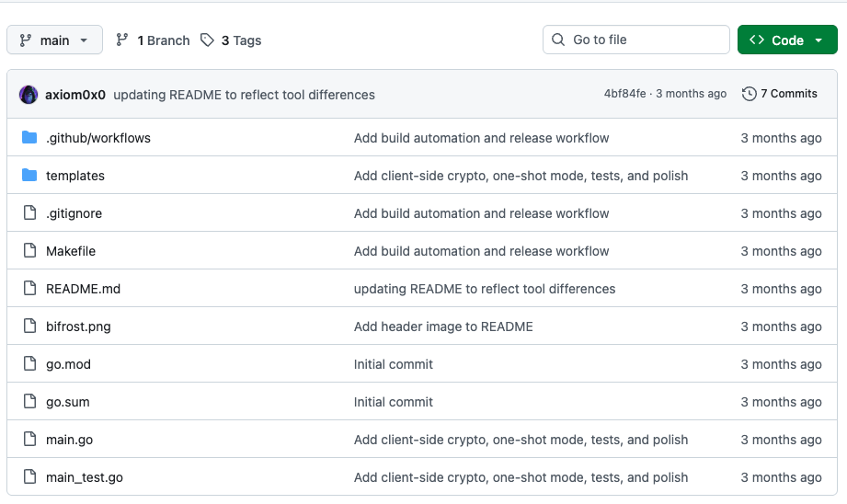
Task: Click the go.mod file icon
Action: 29,363
